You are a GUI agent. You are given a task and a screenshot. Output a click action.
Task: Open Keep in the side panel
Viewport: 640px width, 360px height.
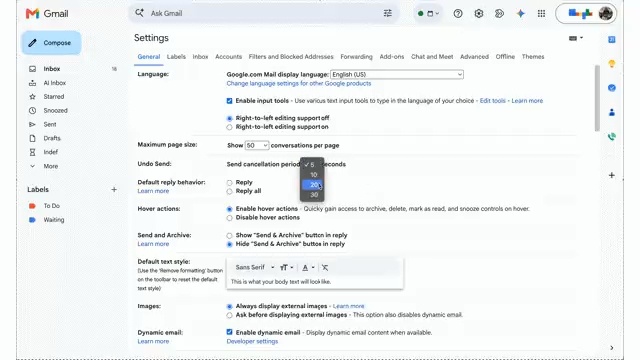pos(611,64)
